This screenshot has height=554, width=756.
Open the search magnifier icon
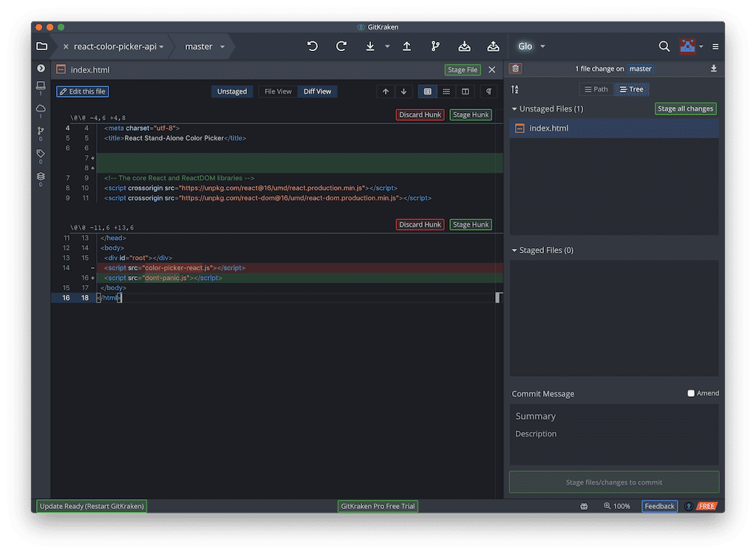point(664,47)
